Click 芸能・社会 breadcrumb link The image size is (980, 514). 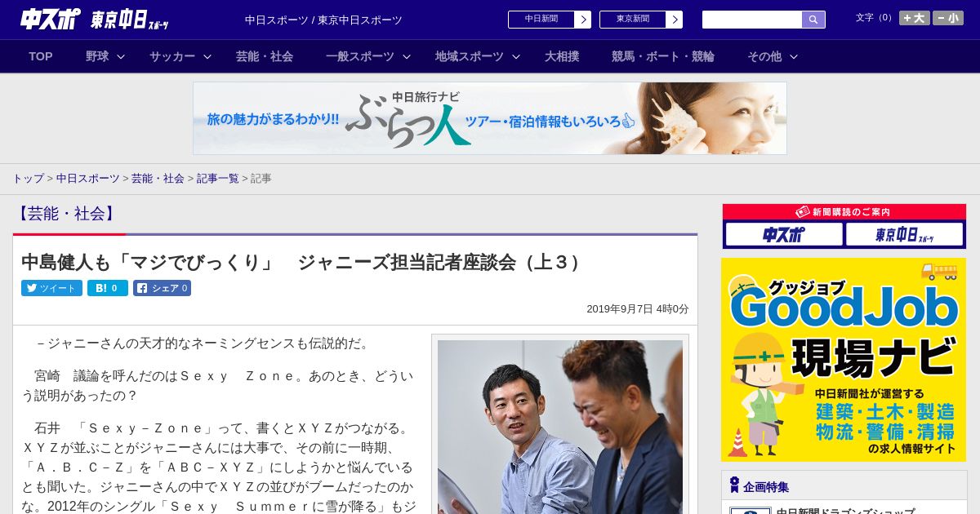pyautogui.click(x=158, y=178)
